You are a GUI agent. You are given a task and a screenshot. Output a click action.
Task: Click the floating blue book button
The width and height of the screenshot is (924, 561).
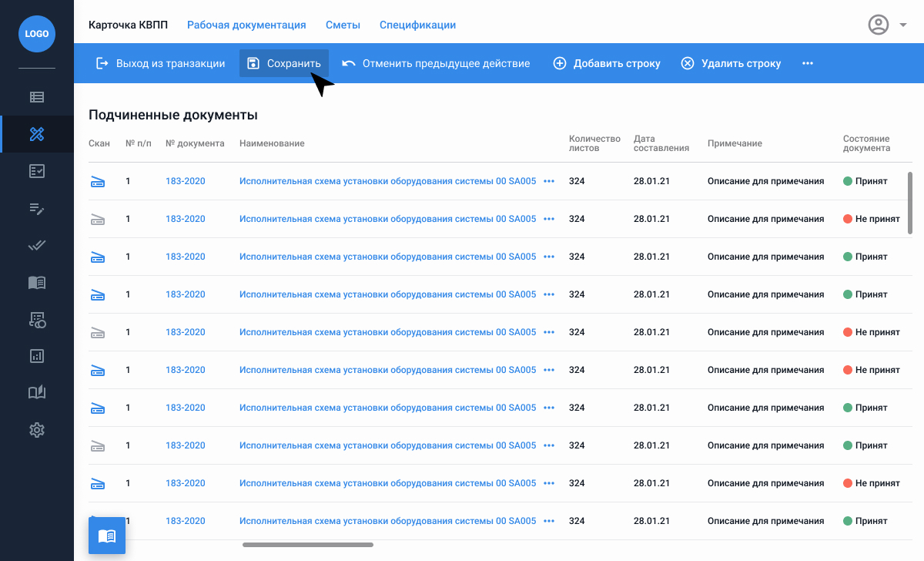(x=107, y=536)
